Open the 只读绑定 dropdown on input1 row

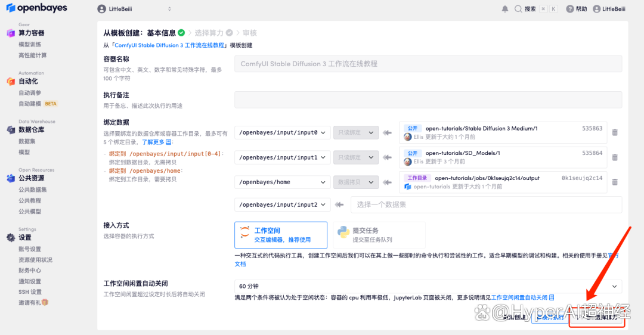355,157
